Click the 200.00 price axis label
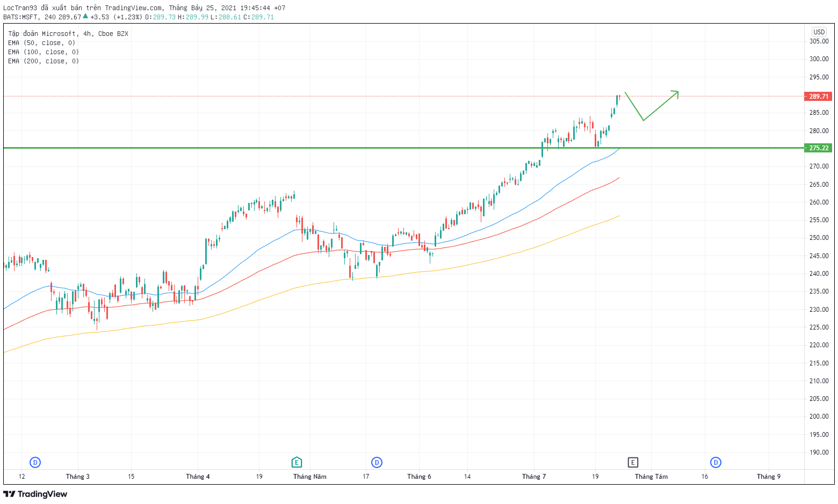The image size is (838, 504). (x=819, y=417)
